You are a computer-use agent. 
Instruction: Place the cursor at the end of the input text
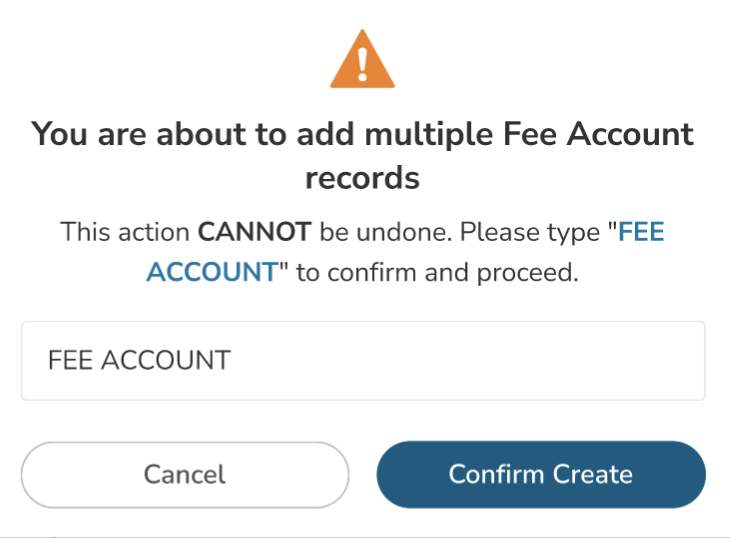(x=232, y=360)
